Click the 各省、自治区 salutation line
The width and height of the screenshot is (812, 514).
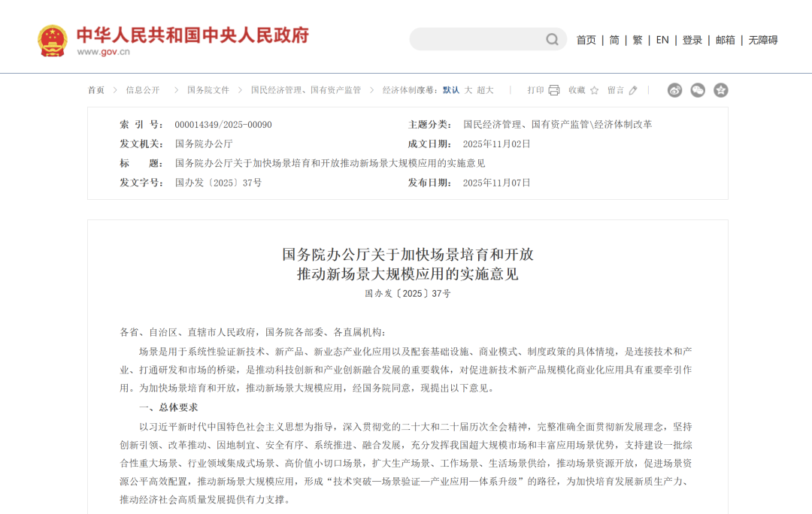253,332
